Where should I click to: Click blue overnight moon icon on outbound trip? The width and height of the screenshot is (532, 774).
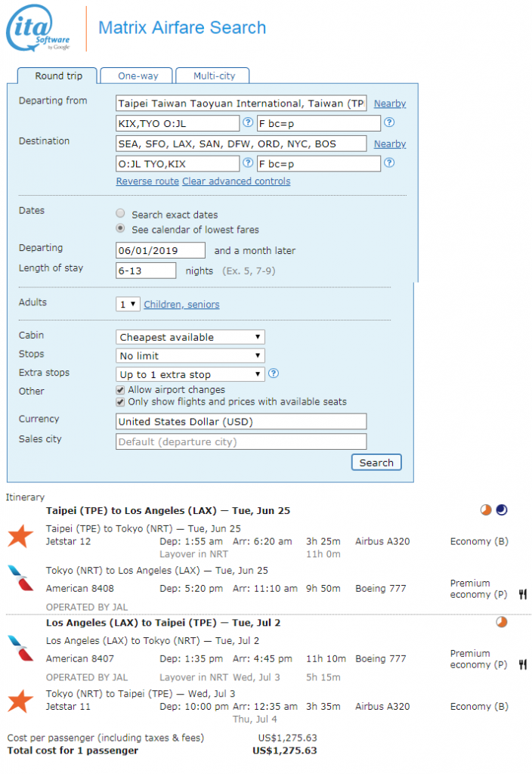(502, 509)
